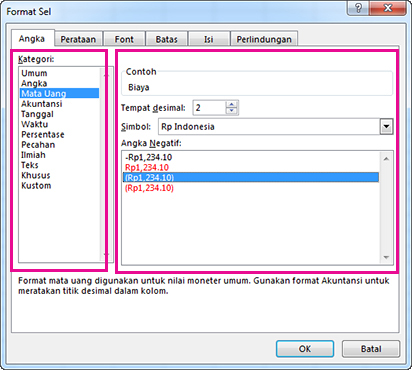The width and height of the screenshot is (412, 370).
Task: Choose the Tanggal category
Action: 59,114
